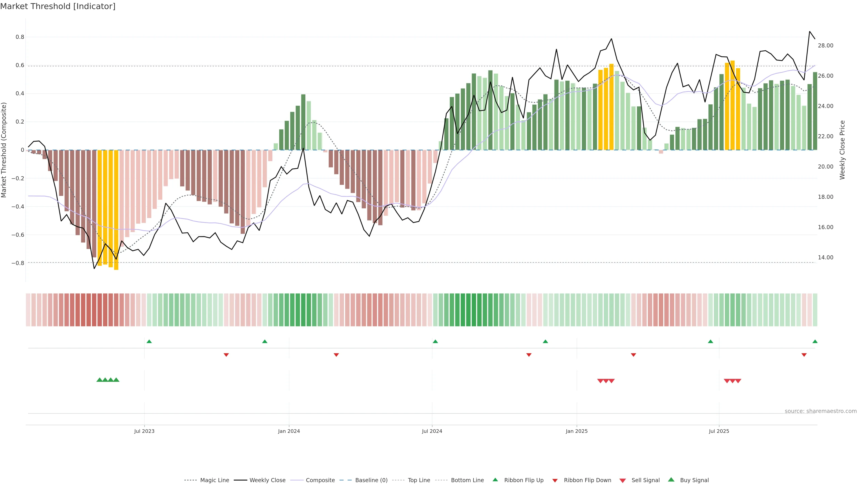Click the last red Ribbon Flip Down marker before chart end
This screenshot has width=868, height=488.
pos(804,355)
